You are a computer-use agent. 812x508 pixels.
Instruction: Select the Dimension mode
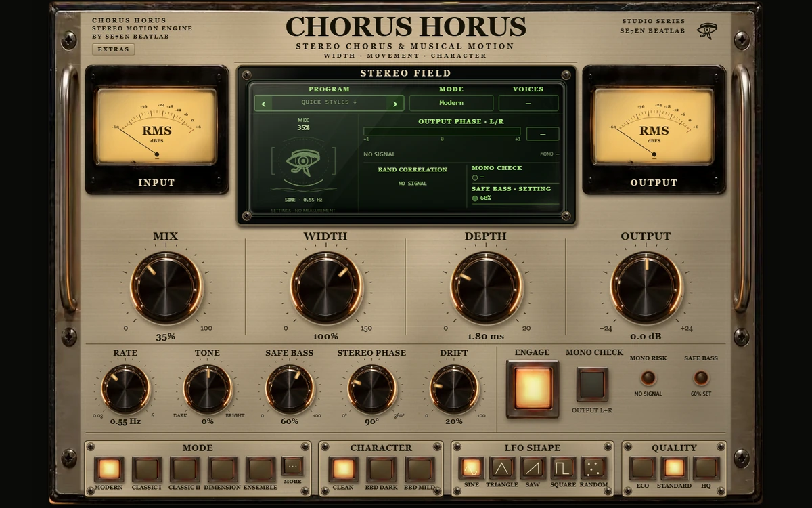[x=223, y=469]
